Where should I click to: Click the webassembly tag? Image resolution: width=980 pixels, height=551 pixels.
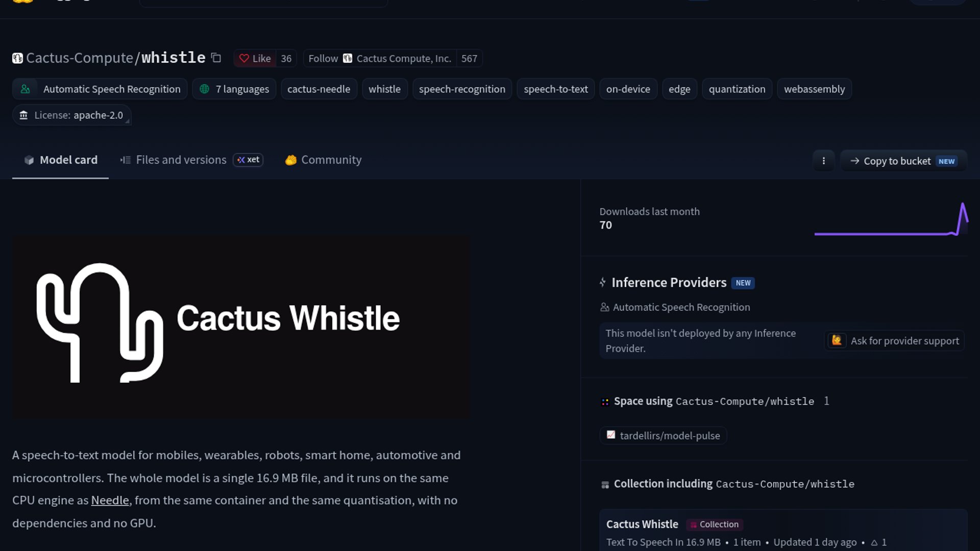(814, 89)
